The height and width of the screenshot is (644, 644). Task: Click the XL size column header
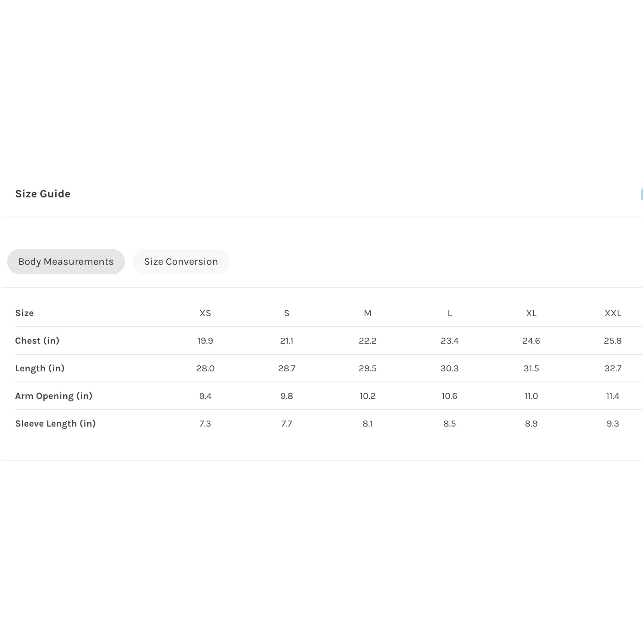pyautogui.click(x=531, y=313)
